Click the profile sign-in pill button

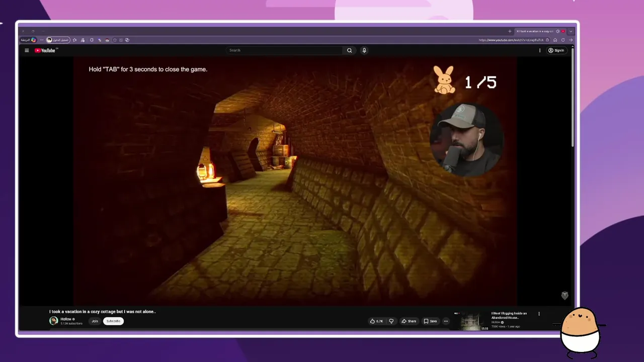57,40
